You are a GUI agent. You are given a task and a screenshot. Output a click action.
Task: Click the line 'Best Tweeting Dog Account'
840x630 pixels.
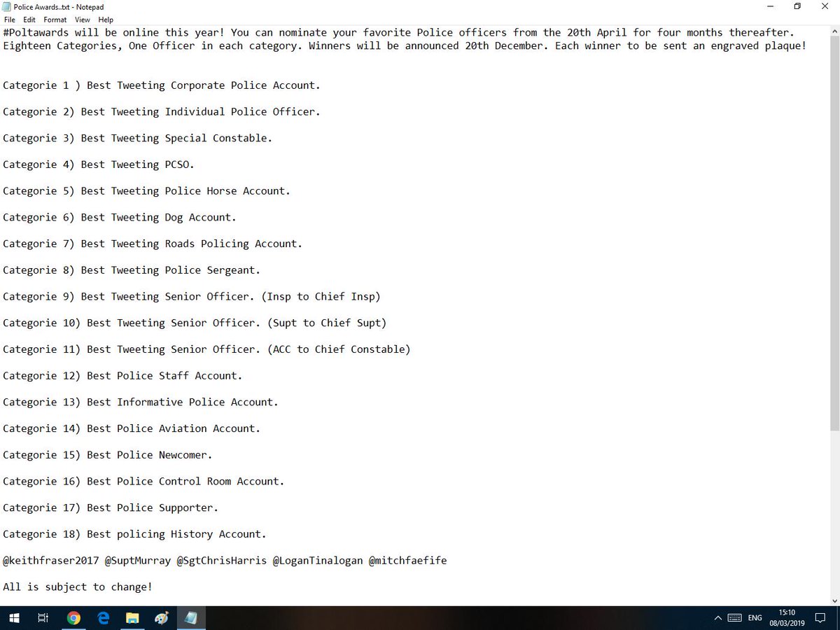(158, 218)
